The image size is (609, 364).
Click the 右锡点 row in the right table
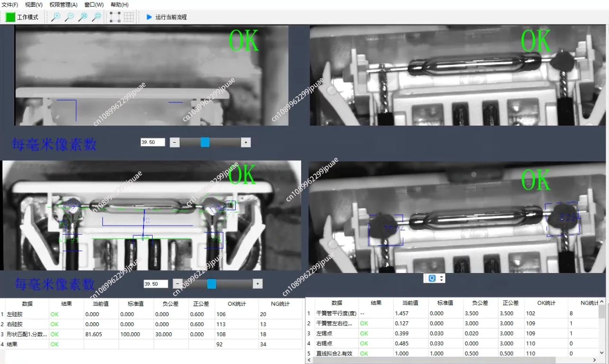[452, 343]
